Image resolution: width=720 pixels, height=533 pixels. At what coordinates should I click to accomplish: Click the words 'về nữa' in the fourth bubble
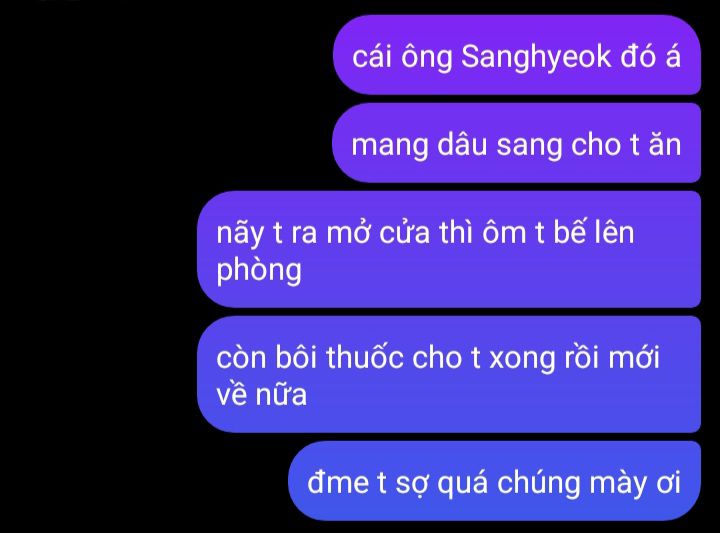(261, 394)
